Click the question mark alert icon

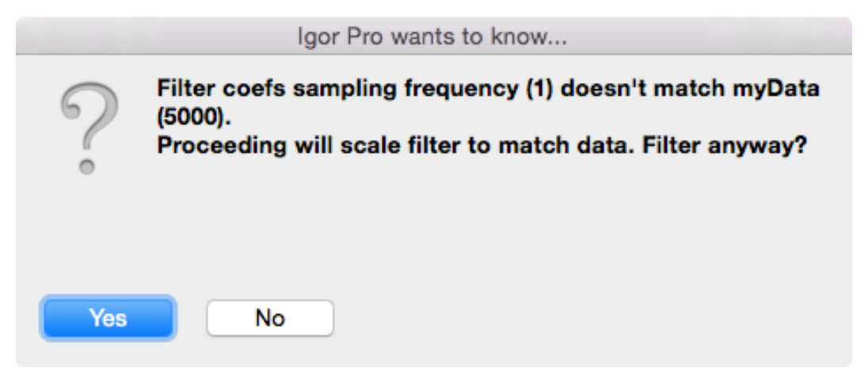click(89, 129)
